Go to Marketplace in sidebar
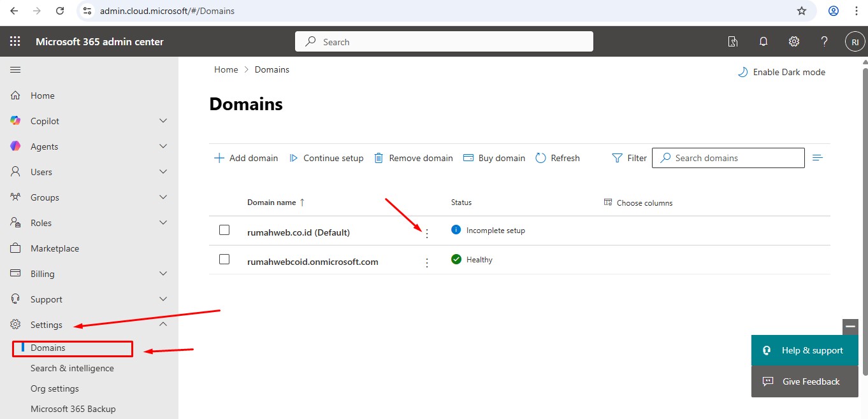 (x=55, y=248)
